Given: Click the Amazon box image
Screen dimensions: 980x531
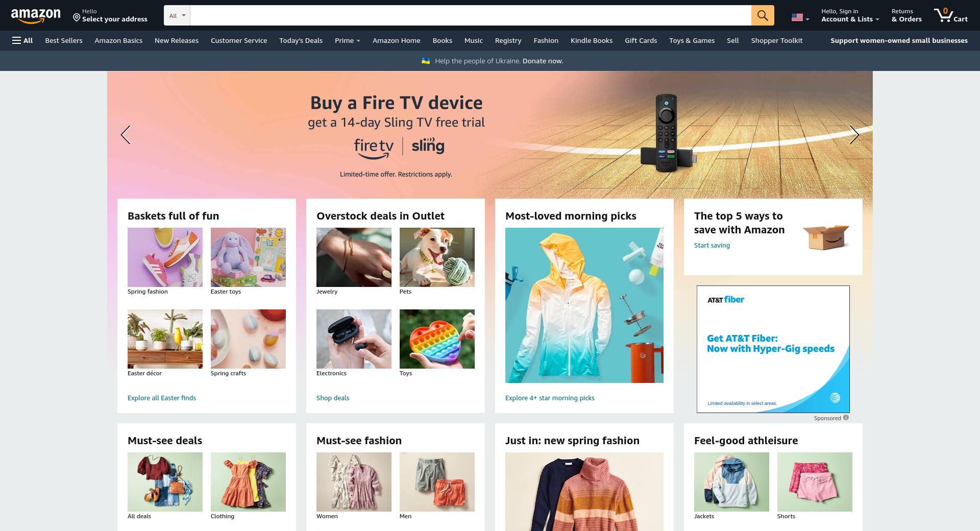Looking at the screenshot, I should point(825,237).
